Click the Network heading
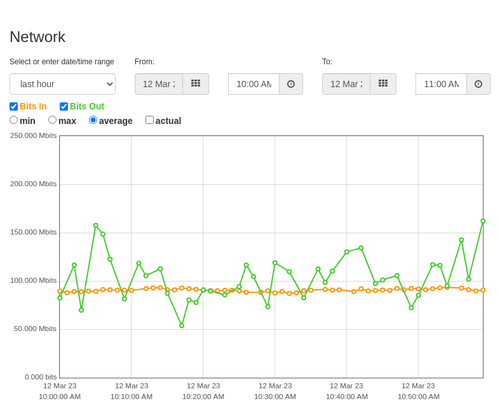This screenshot has height=403, width=500. tap(37, 37)
